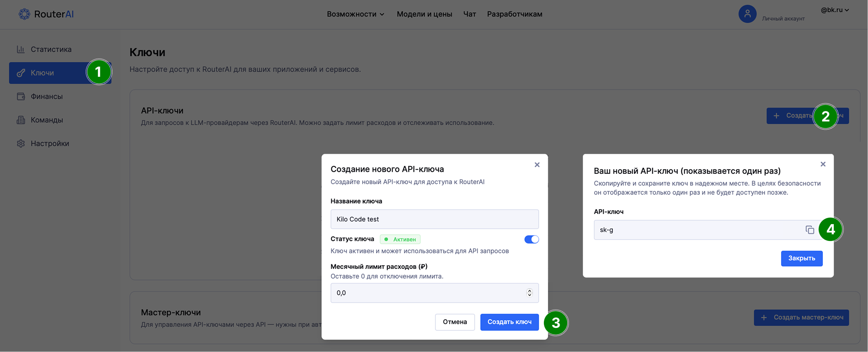Toggle the key status switch

coord(531,239)
